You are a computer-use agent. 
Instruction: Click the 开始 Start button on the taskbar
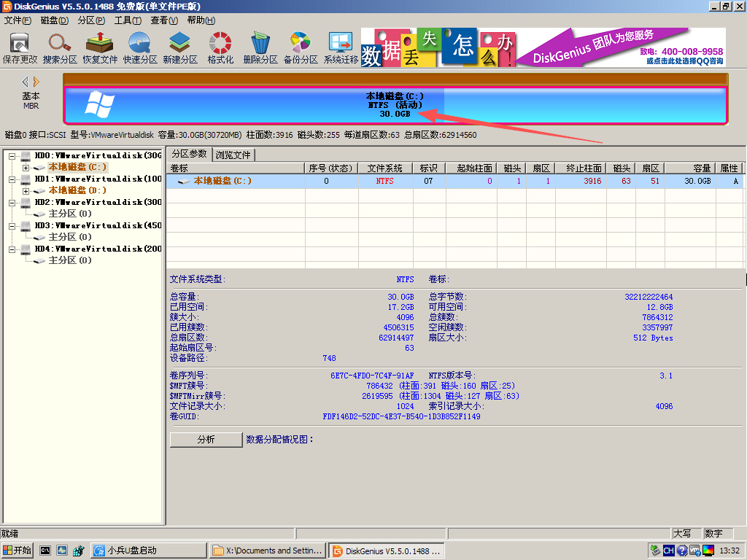[18, 551]
